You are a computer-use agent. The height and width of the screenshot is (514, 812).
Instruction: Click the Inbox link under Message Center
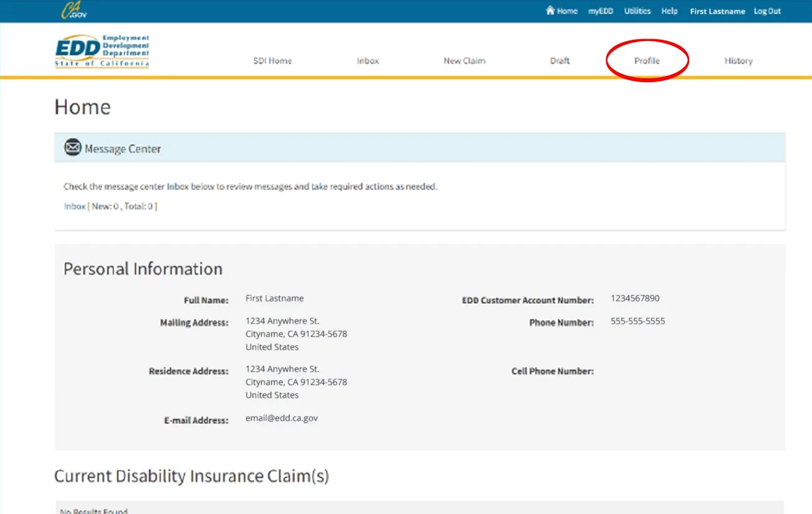pos(75,206)
